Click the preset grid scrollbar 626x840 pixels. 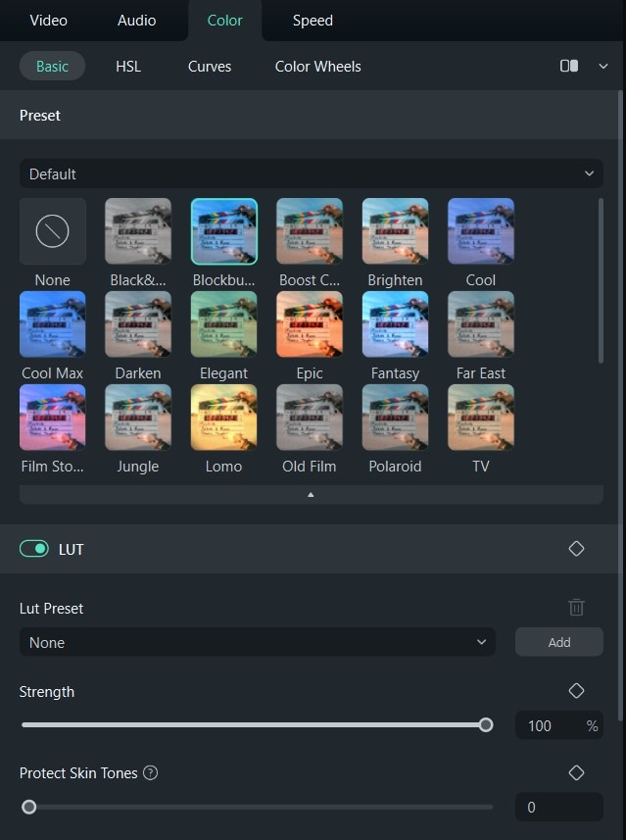601,281
